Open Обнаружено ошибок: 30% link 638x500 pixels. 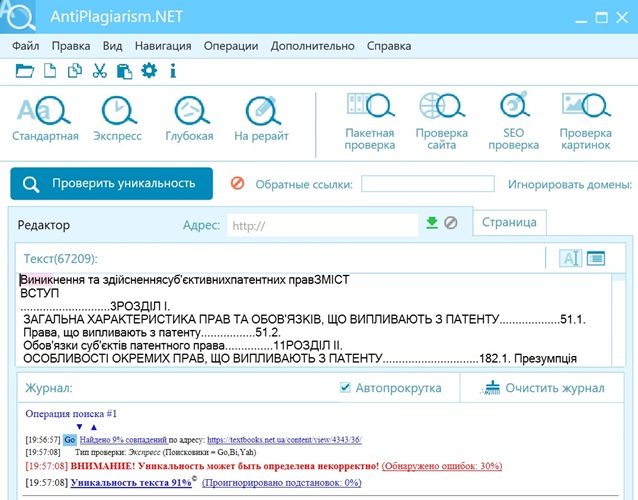[x=442, y=466]
